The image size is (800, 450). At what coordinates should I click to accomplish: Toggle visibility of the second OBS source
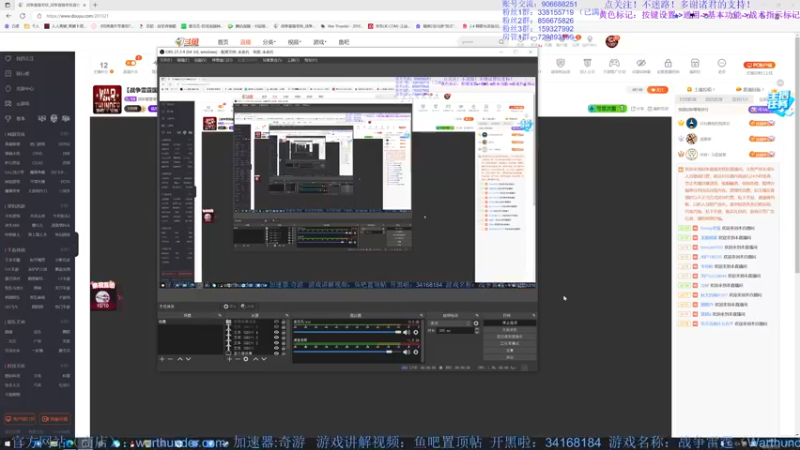pos(277,327)
